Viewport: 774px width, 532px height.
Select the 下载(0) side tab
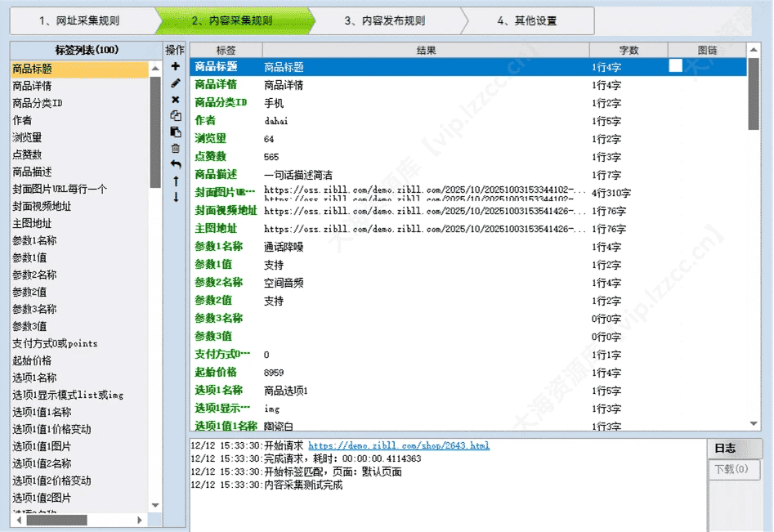coord(734,469)
